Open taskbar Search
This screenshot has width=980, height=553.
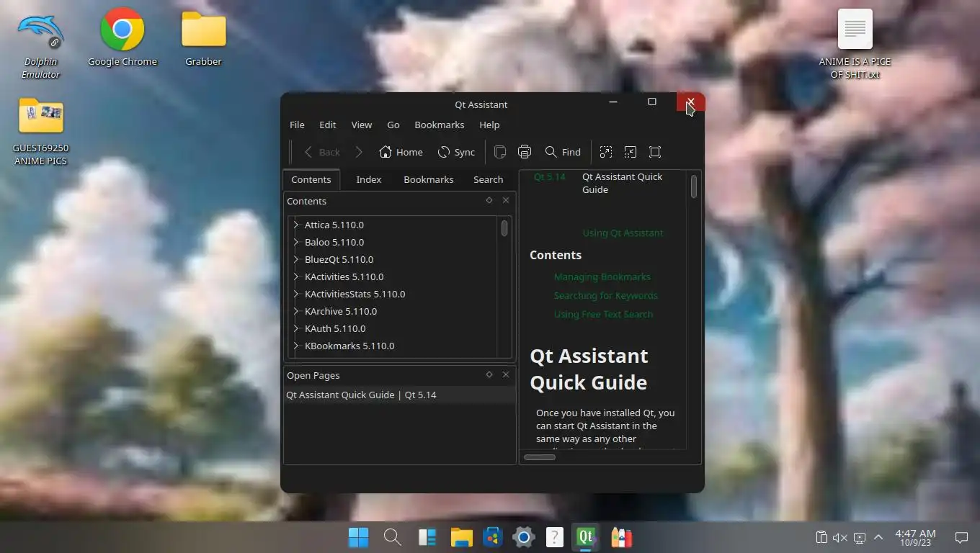click(392, 537)
